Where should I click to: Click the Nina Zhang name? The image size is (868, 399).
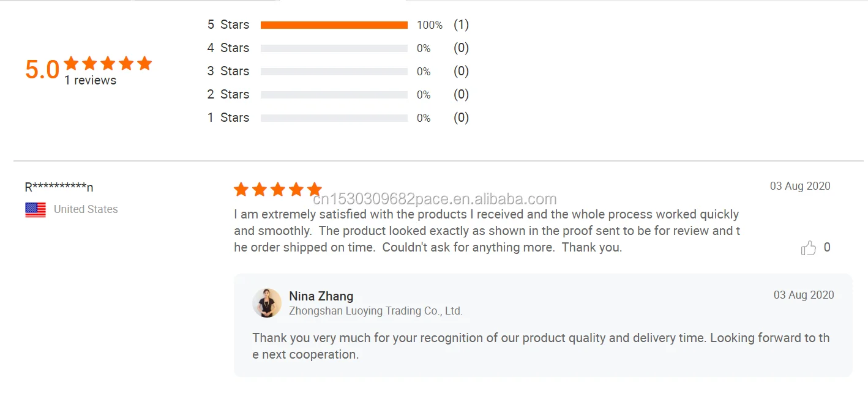pos(321,296)
